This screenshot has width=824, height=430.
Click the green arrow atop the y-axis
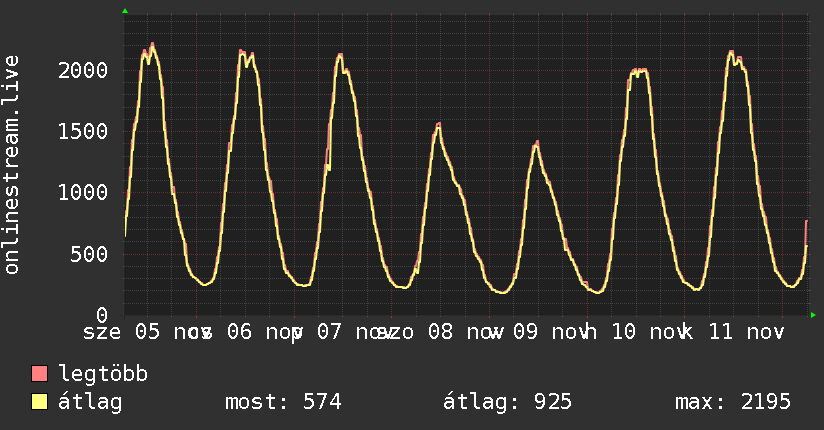click(x=125, y=11)
